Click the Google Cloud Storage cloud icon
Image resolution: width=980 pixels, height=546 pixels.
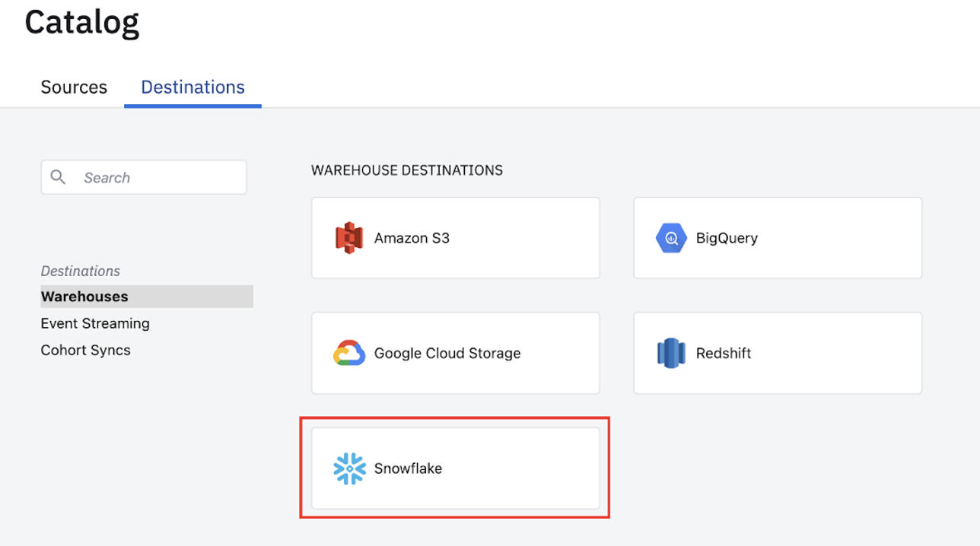[x=349, y=354]
